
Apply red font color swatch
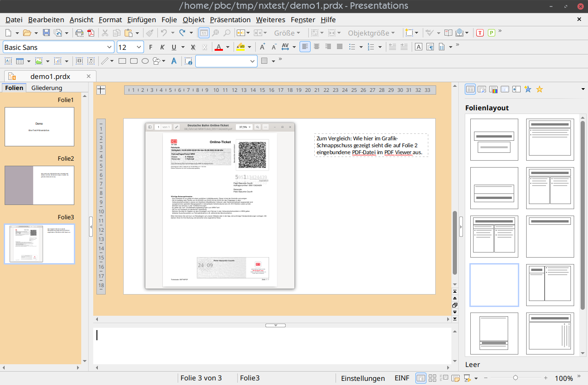click(x=219, y=47)
